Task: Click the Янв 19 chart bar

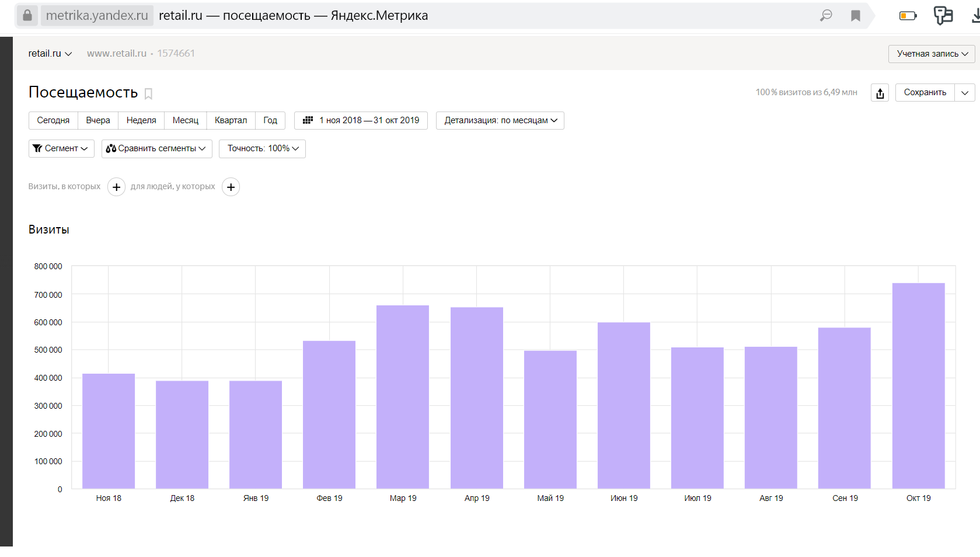Action: point(256,435)
